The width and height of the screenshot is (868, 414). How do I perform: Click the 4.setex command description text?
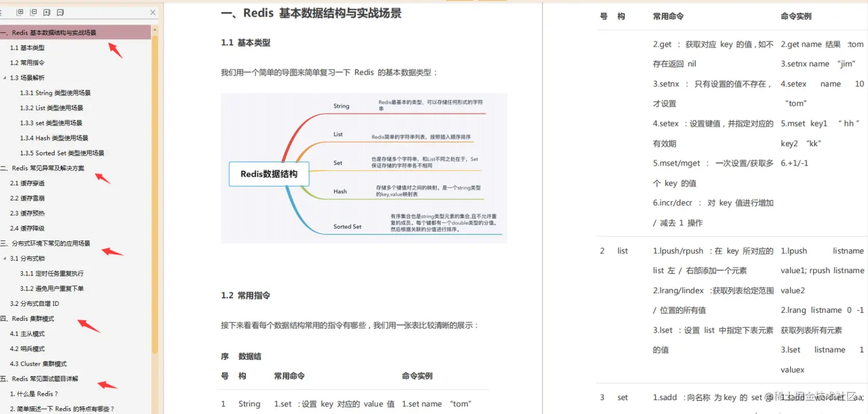713,133
